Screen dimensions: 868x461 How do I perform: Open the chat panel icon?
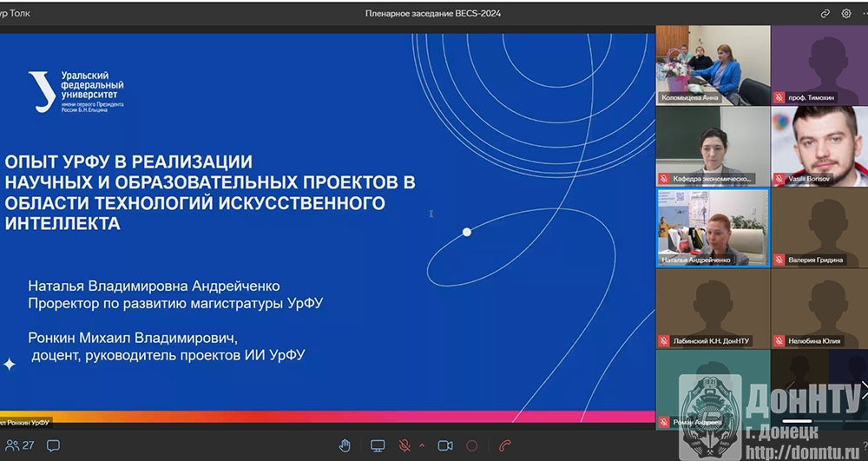(x=53, y=445)
